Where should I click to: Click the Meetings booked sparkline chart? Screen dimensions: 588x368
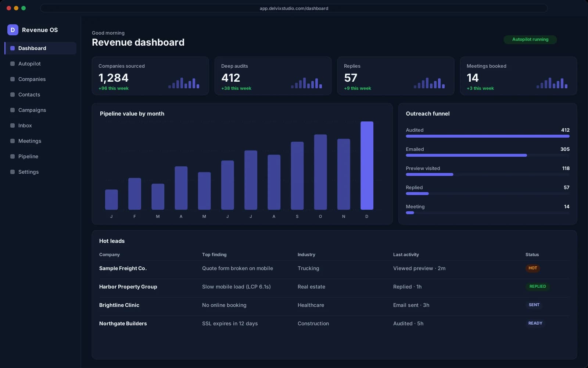552,83
